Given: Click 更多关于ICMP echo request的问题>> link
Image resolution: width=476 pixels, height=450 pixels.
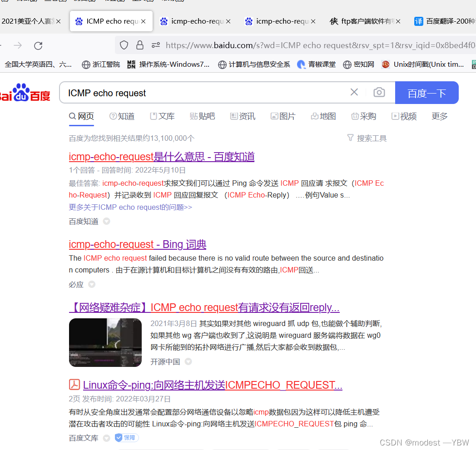Looking at the screenshot, I should click(x=130, y=207).
